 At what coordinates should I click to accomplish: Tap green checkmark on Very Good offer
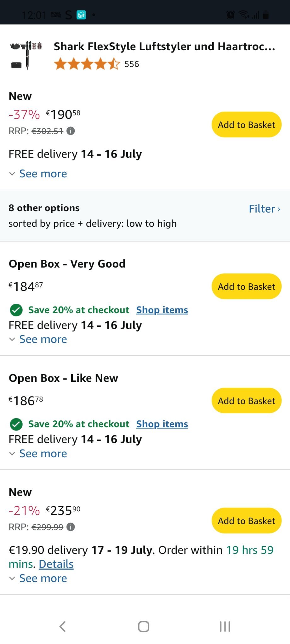[16, 310]
